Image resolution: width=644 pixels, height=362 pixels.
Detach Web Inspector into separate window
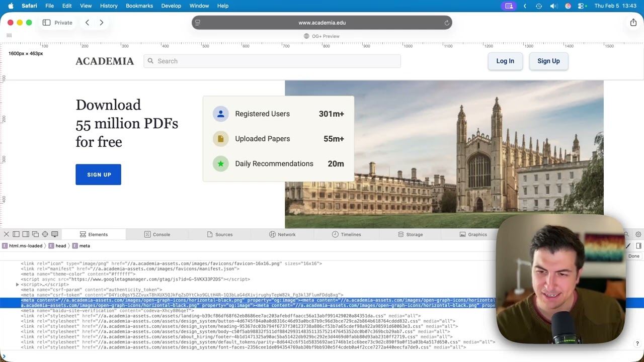coord(35,234)
